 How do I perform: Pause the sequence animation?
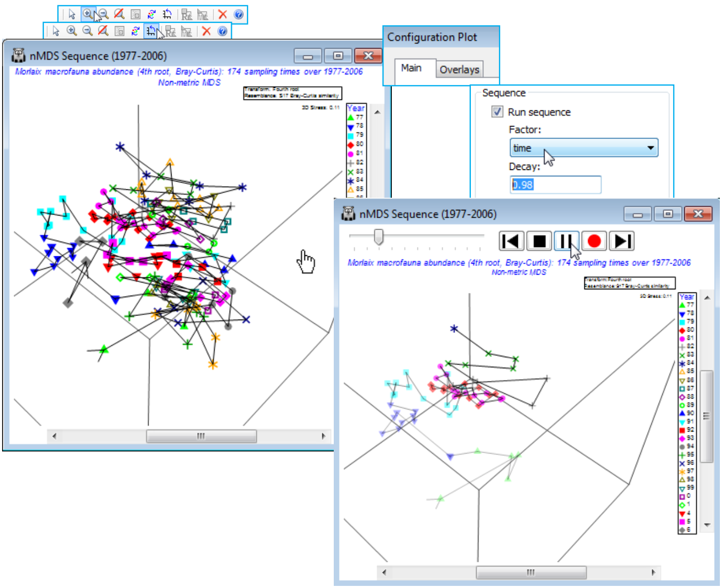click(x=566, y=241)
